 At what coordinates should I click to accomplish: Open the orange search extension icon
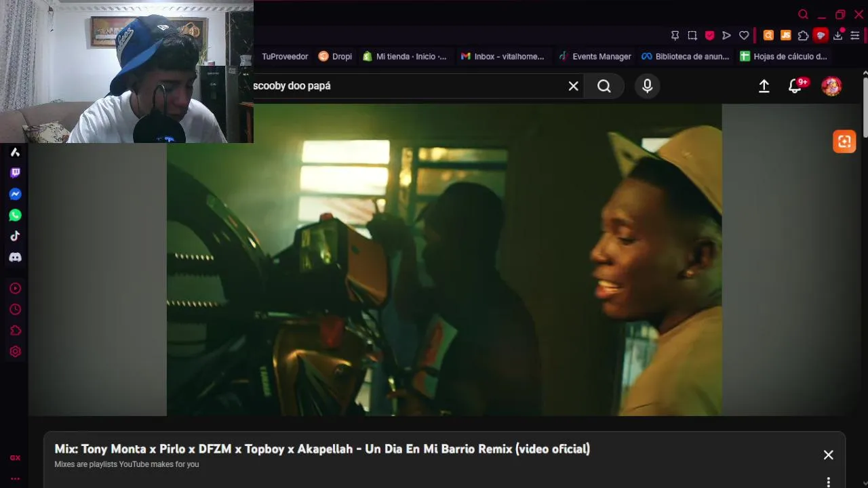pos(768,35)
